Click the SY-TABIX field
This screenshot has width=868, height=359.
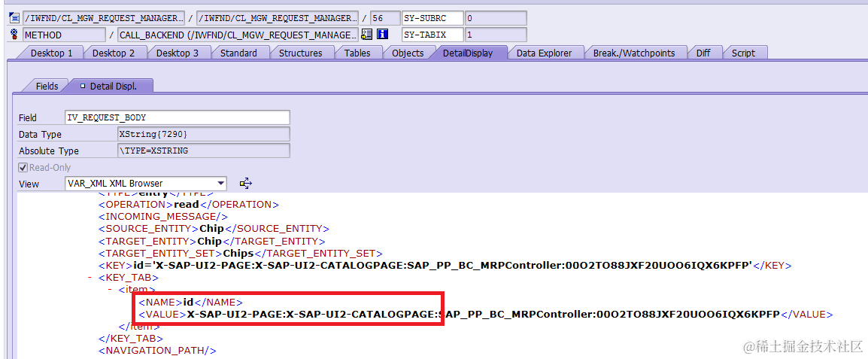click(432, 35)
